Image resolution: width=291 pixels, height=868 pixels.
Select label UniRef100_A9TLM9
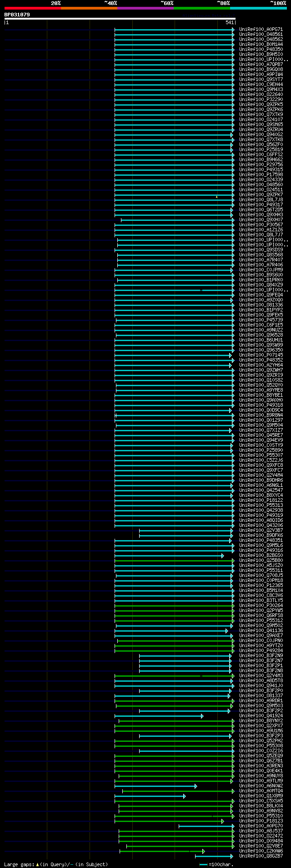point(261,781)
